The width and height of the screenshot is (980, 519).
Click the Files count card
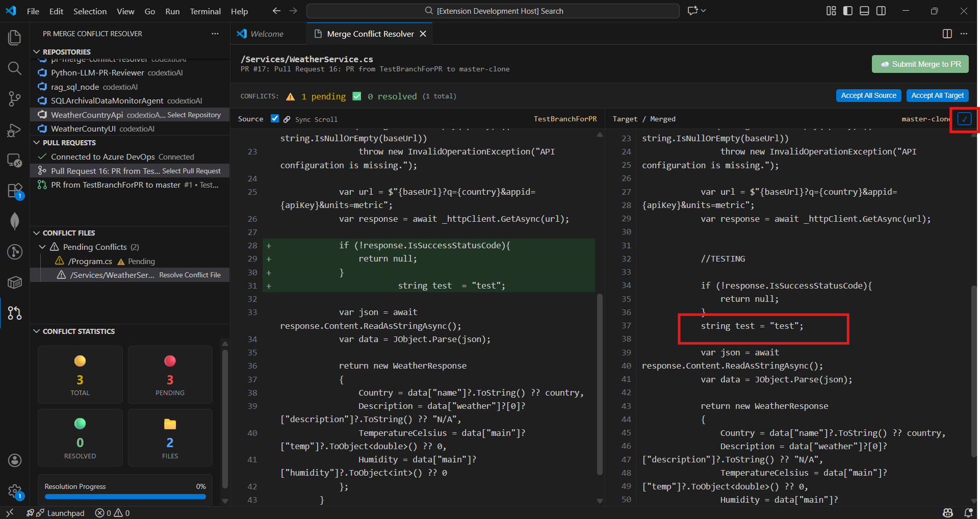[170, 437]
